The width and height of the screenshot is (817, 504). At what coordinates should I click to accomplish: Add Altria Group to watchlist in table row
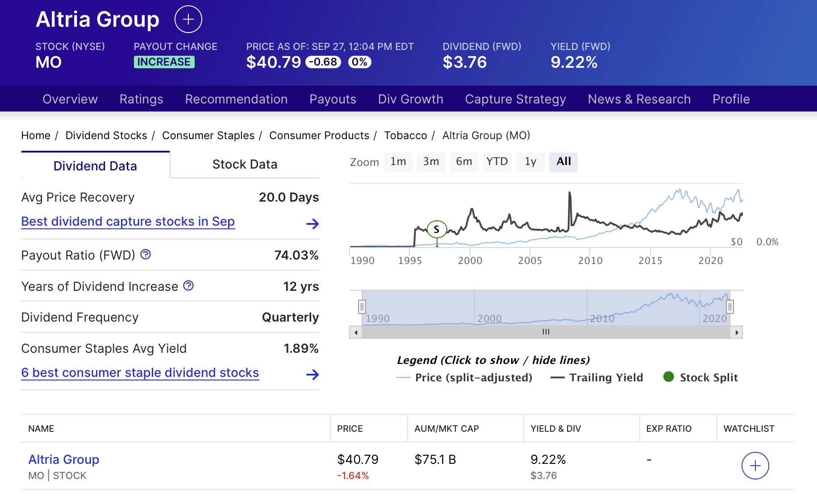coord(755,466)
